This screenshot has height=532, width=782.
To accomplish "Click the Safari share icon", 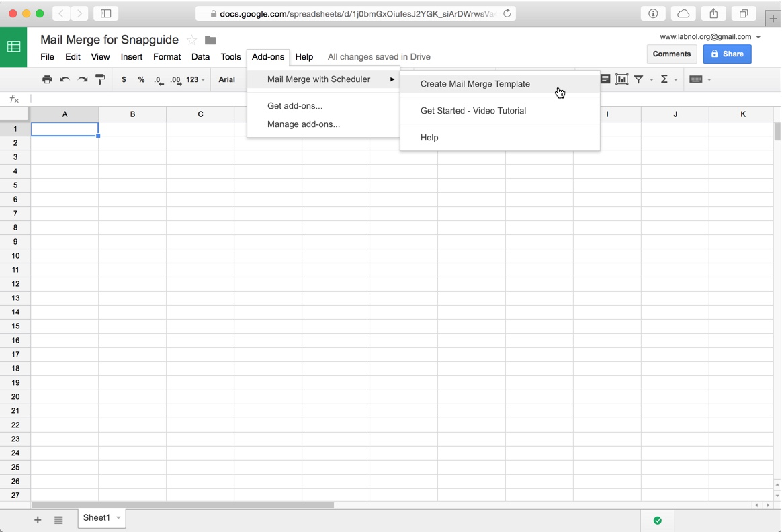I will pyautogui.click(x=713, y=13).
